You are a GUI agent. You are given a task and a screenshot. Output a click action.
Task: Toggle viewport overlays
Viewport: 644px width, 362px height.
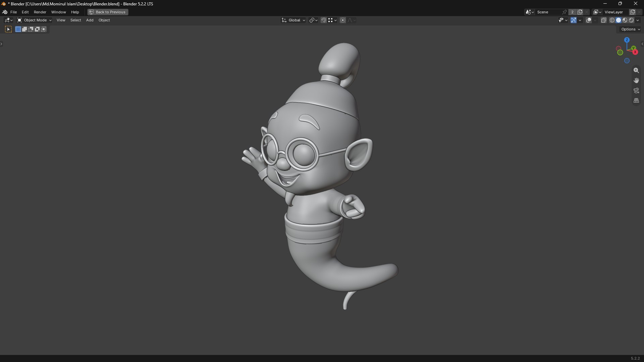[589, 20]
